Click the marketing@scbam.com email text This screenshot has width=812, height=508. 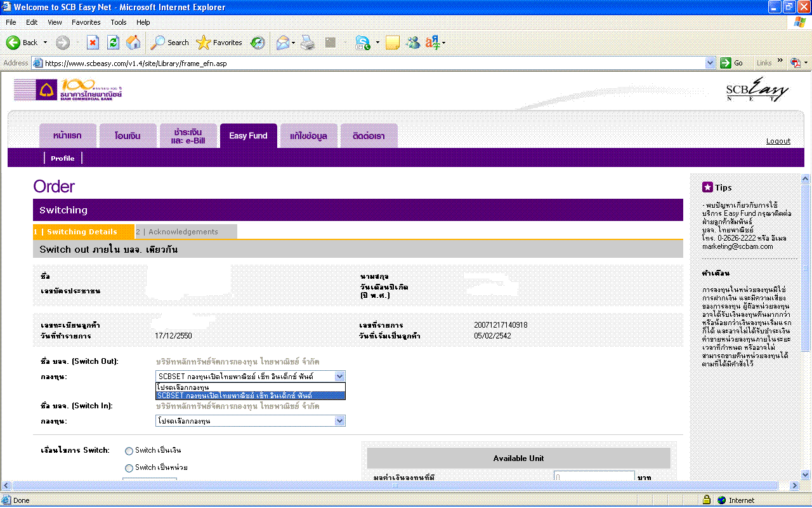click(738, 246)
